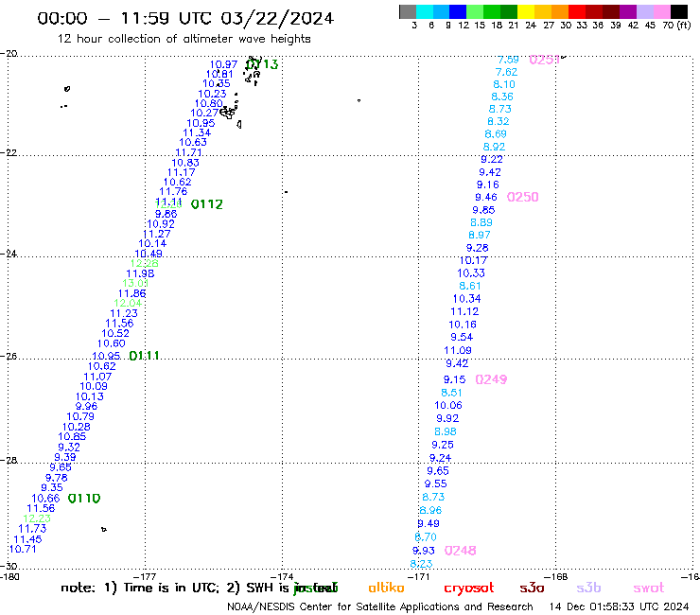Select the 10.97 reading at track top

pos(223,64)
